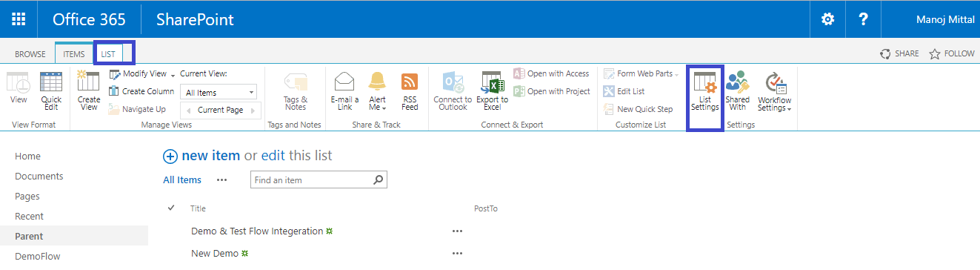Viewport: 980px width, 270px height.
Task: Open Recent in left navigation
Action: 30,217
